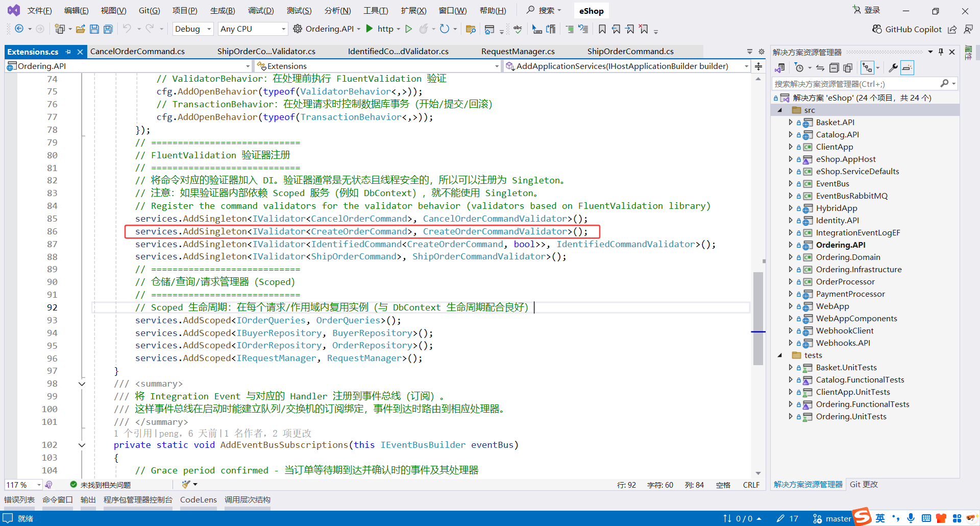Open Solution Explorer properties with wrench icon
The image size is (980, 526).
[x=893, y=67]
